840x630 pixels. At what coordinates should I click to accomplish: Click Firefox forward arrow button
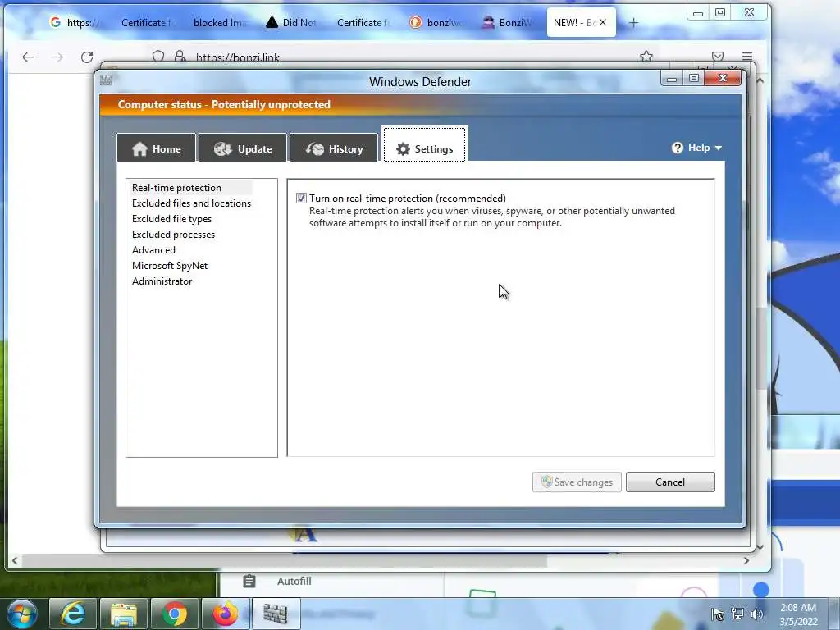[57, 57]
